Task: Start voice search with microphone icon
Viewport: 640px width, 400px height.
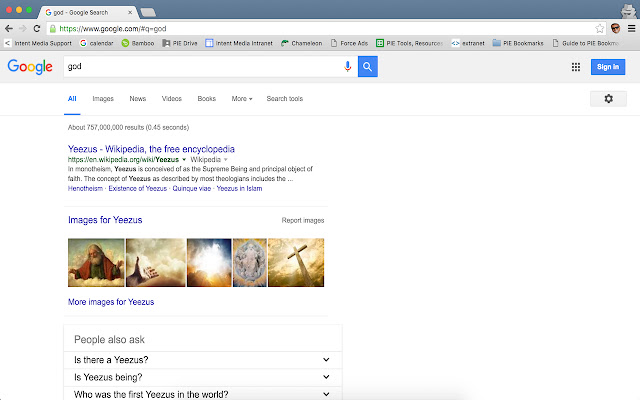Action: [347, 67]
